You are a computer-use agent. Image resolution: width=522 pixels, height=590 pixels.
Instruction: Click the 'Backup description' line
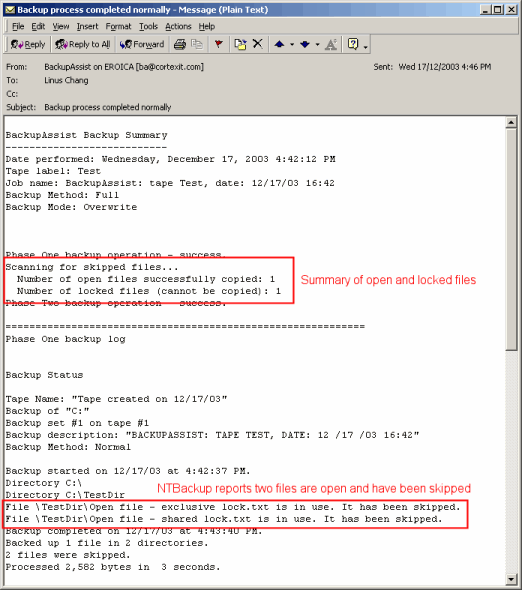coord(212,435)
